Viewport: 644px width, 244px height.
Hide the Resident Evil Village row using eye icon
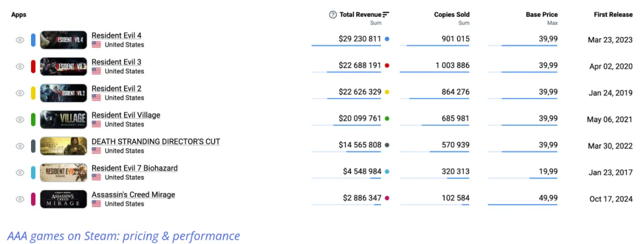coord(20,119)
